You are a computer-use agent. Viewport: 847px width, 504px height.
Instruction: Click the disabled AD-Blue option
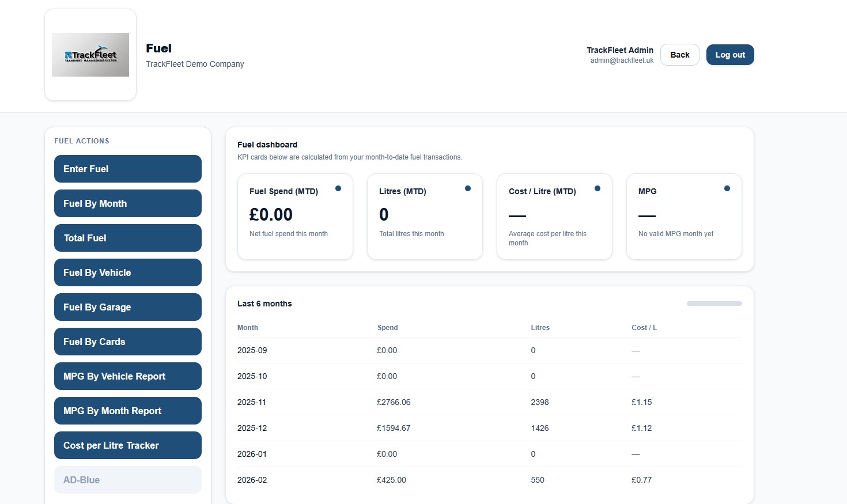pyautogui.click(x=127, y=480)
